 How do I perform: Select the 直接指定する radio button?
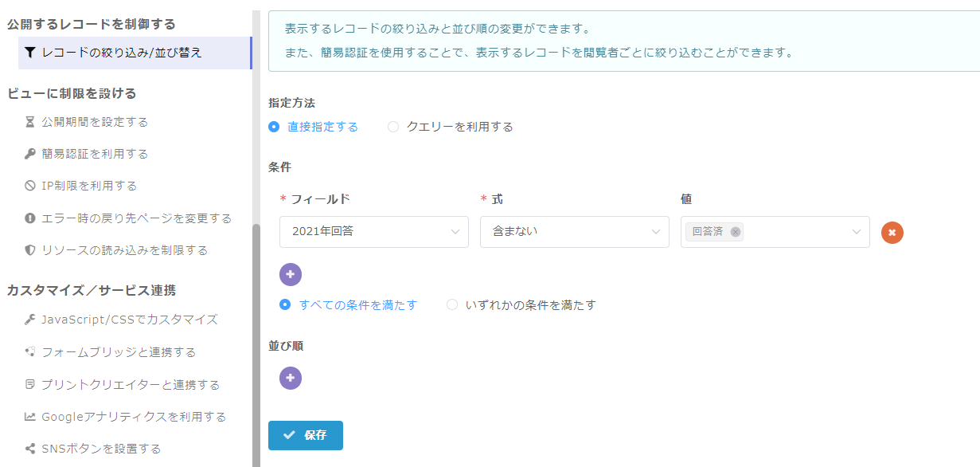click(x=275, y=127)
